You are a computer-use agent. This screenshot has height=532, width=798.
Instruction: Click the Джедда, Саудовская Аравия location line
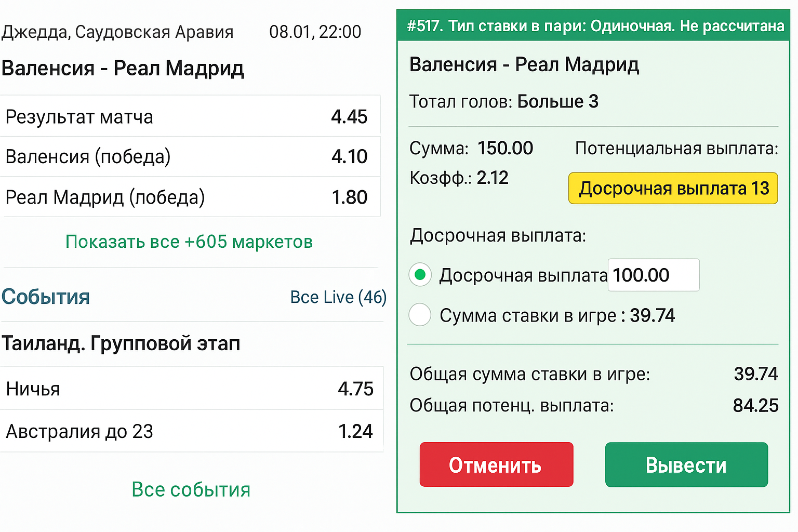click(x=117, y=32)
